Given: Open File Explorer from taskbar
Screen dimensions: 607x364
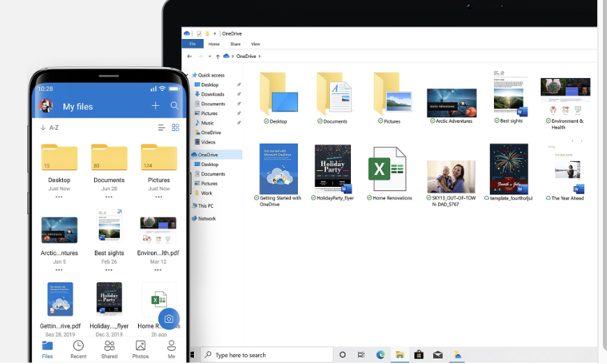Looking at the screenshot, I should point(400,355).
